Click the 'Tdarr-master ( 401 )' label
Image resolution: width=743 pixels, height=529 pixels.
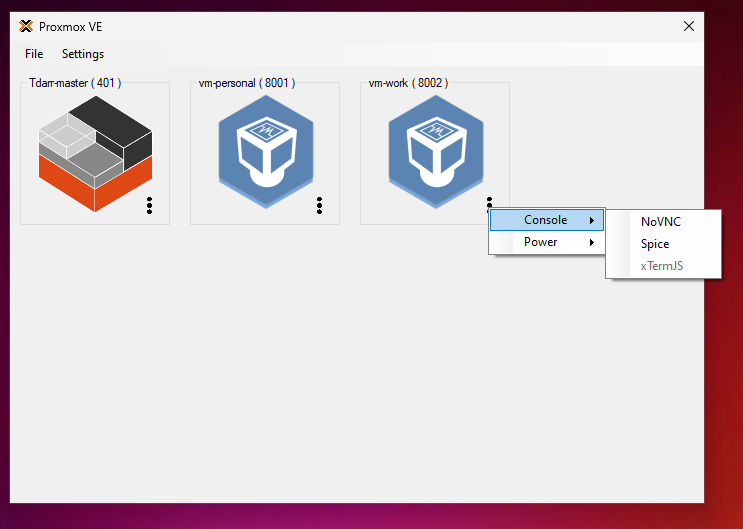point(75,83)
